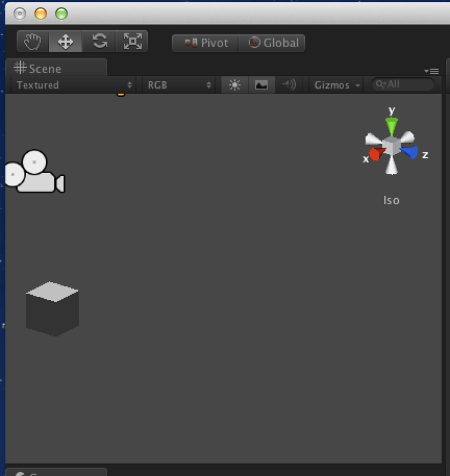The width and height of the screenshot is (450, 476).
Task: Select the camera gizmo in scene
Action: click(x=35, y=171)
